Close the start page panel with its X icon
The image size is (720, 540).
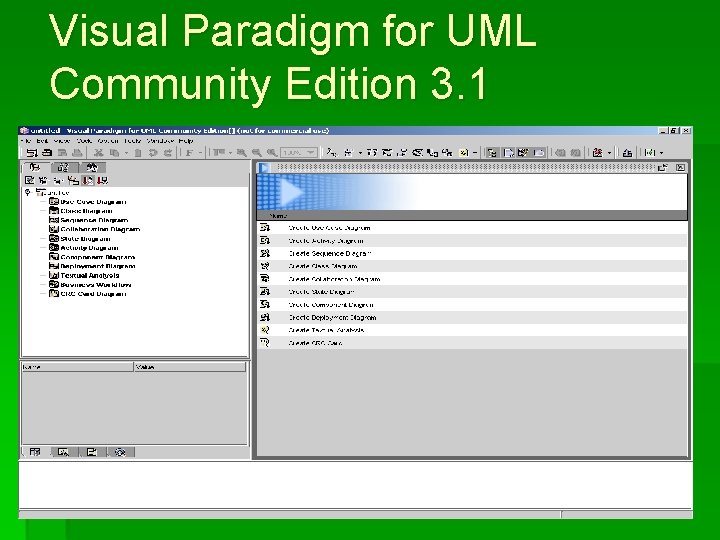pos(681,168)
